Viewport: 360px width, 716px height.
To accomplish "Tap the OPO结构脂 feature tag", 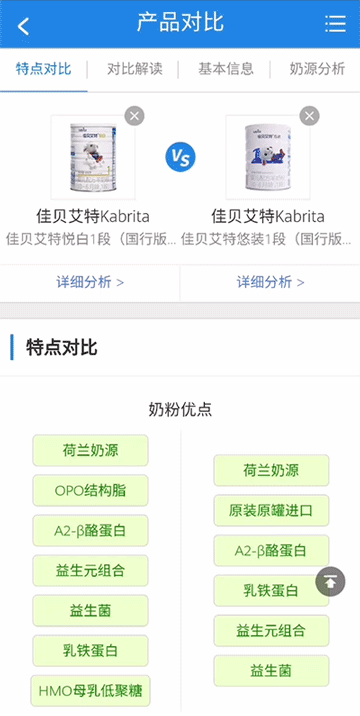I will (x=90, y=490).
